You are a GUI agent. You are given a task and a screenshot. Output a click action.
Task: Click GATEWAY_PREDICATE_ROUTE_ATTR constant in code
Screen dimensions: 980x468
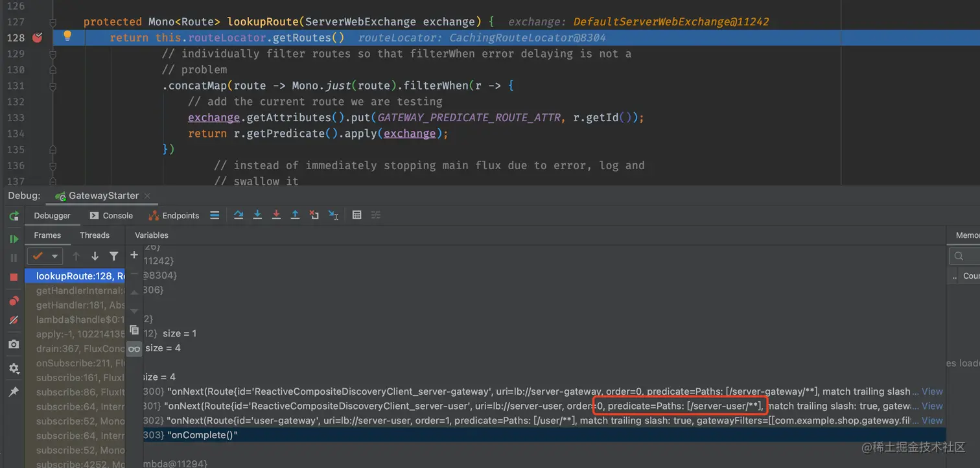pyautogui.click(x=469, y=117)
